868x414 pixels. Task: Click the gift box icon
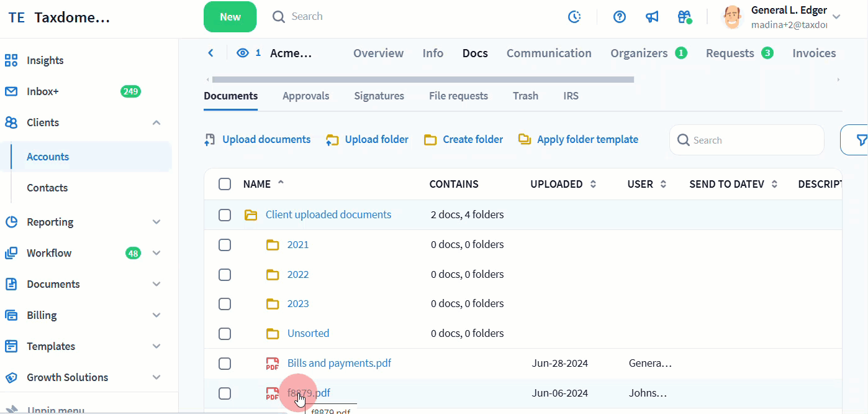[685, 17]
